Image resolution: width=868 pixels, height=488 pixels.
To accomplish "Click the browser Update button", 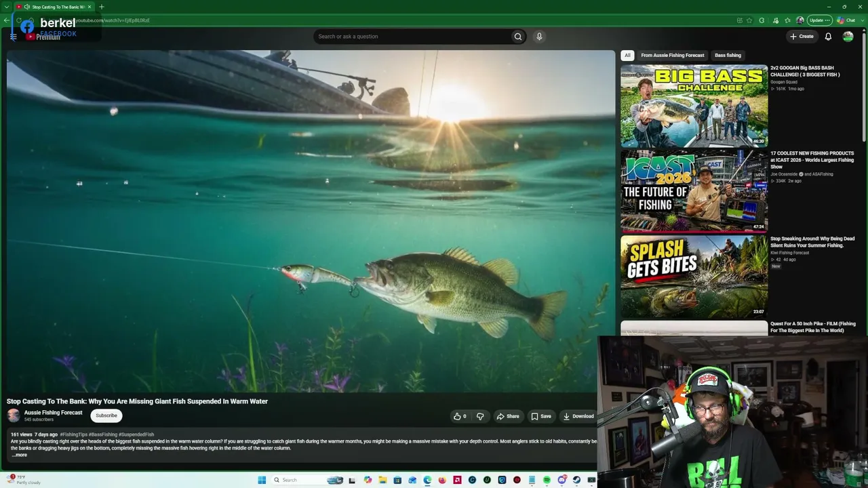I will coord(819,20).
